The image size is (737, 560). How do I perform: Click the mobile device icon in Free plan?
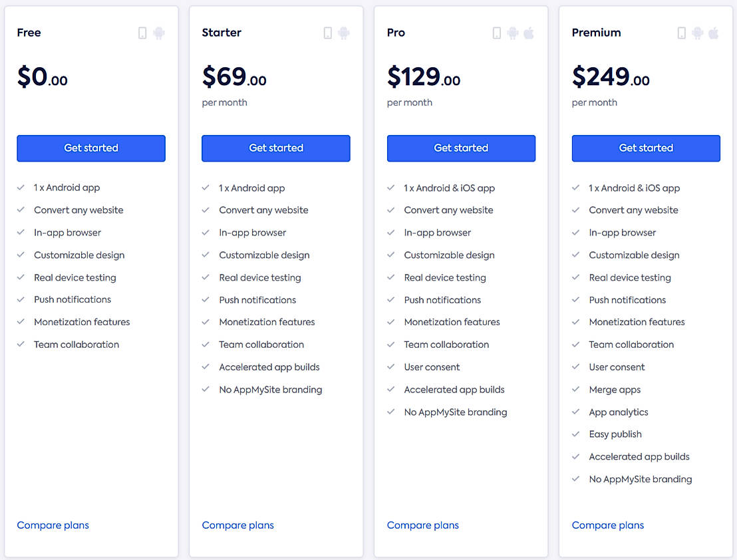point(142,33)
